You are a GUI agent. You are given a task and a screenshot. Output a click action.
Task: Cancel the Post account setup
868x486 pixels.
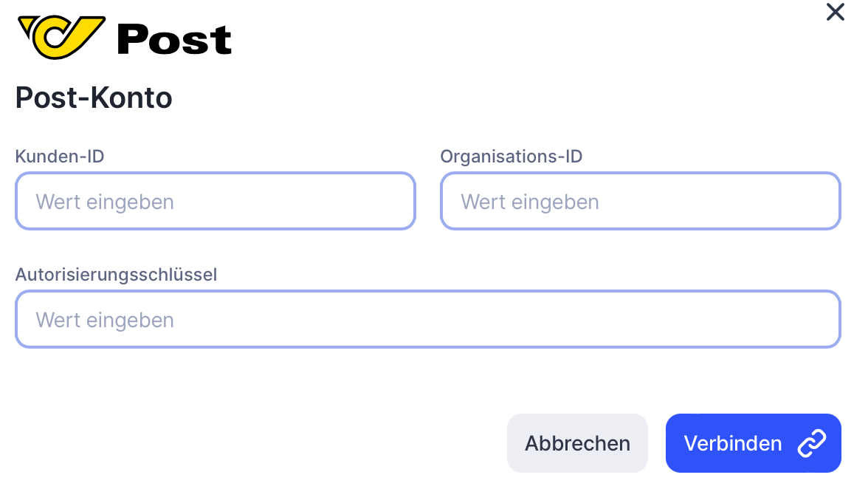(x=577, y=443)
